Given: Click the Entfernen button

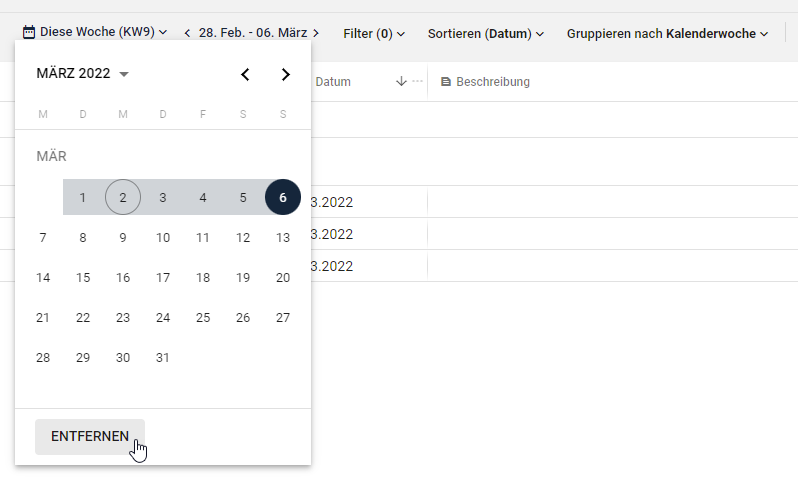Looking at the screenshot, I should coord(90,437).
